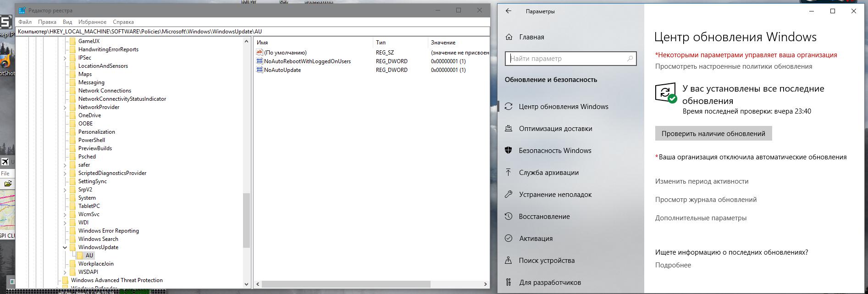Click the NoAutoRebootWithLoggedOnUsers value icon
This screenshot has height=294, width=868.
coord(260,61)
